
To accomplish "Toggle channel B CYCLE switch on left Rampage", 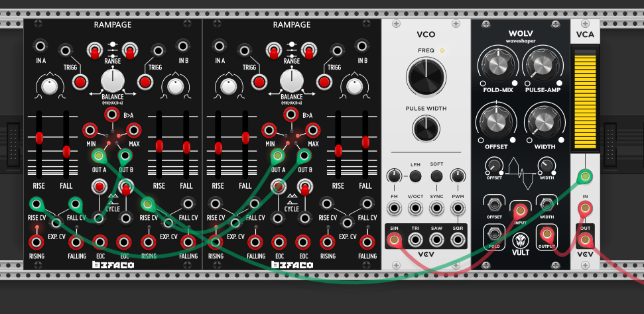I will tap(126, 187).
